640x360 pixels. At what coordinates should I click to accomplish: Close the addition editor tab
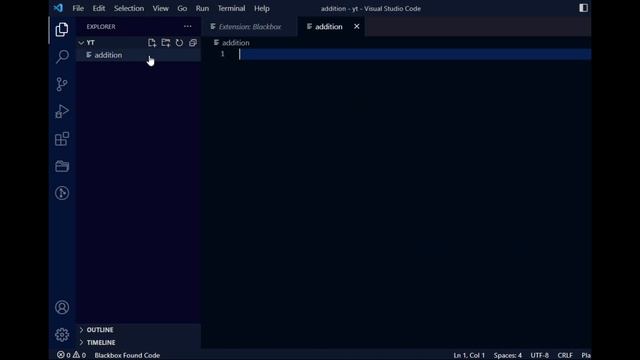(x=357, y=27)
